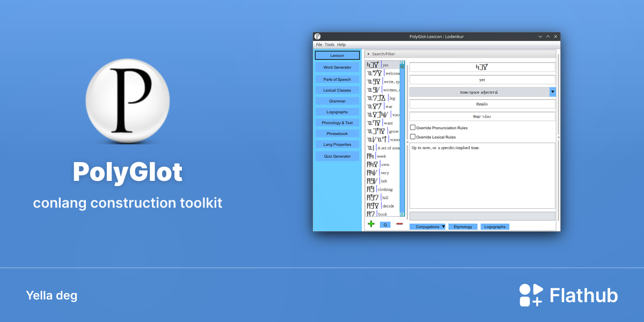The width and height of the screenshot is (644, 322).
Task: Select the 'yet' entry in the word list
Action: point(383,65)
